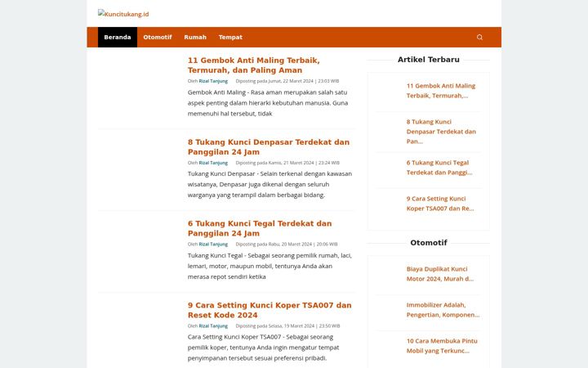
Task: Open sidebar link 'Biaya Duplikat Kunci Motor 2024'
Action: 440,274
